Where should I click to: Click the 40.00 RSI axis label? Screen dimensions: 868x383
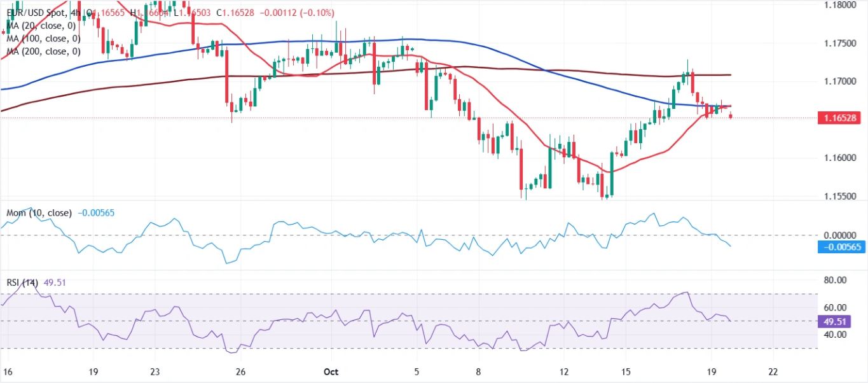click(x=834, y=335)
